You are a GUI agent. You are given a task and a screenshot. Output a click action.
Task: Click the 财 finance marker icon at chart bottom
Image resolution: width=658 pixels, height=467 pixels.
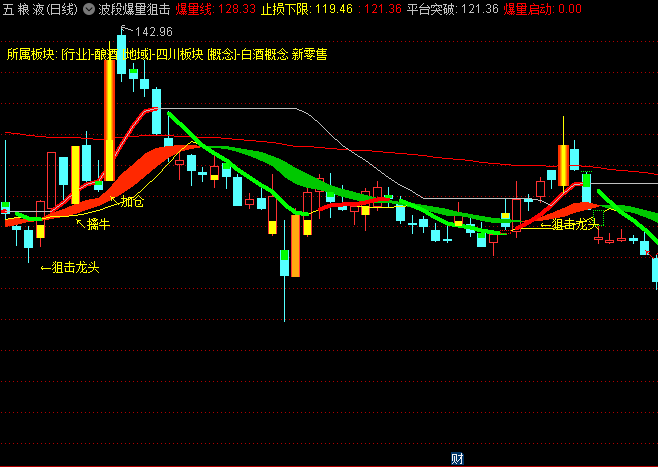(457, 458)
